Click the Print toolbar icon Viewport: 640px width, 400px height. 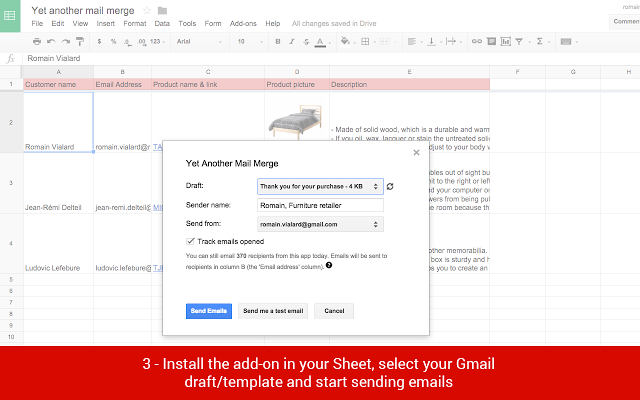coord(37,41)
